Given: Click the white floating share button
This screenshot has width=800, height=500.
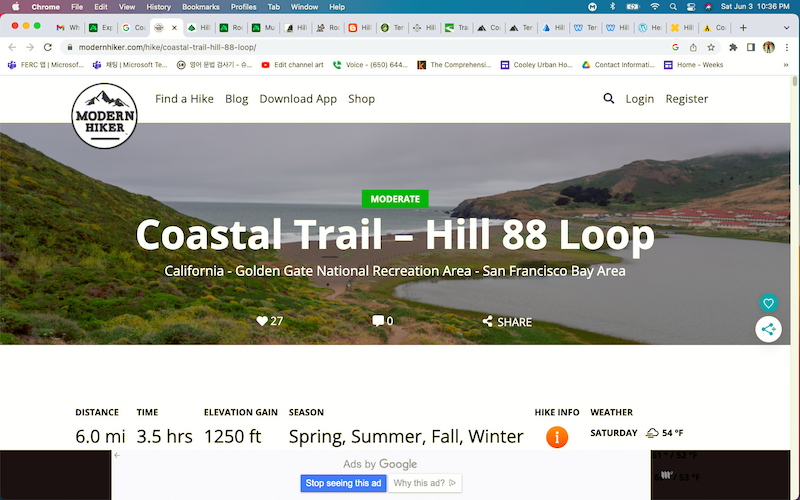Looking at the screenshot, I should pyautogui.click(x=768, y=329).
